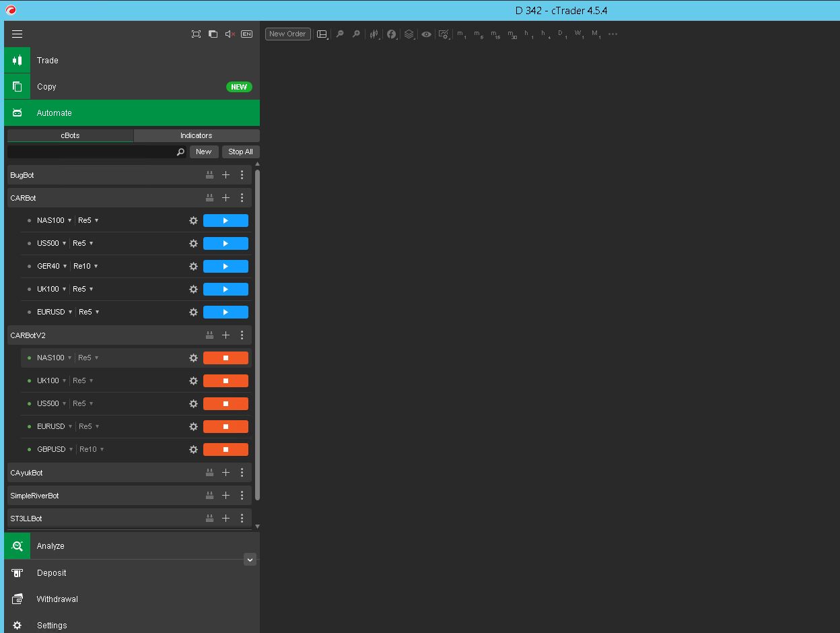840x633 pixels.
Task: Open the Automate section
Action: (x=132, y=113)
